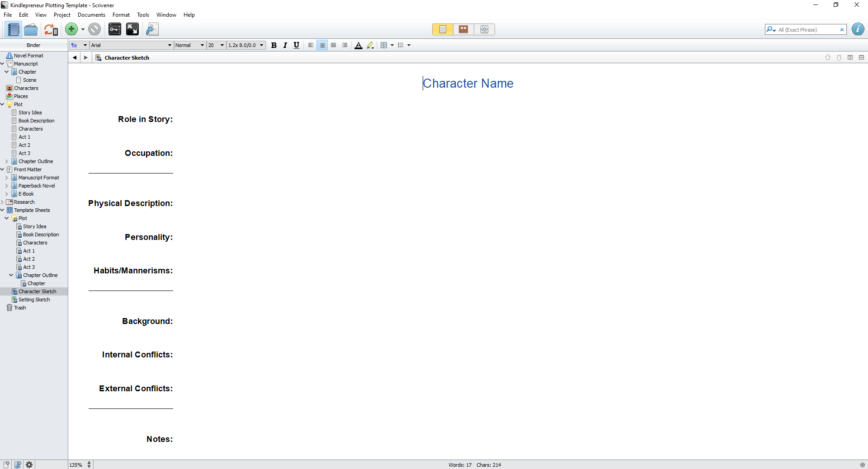This screenshot has width=868, height=469.
Task: Open the Keywords panel icon
Action: [x=114, y=29]
